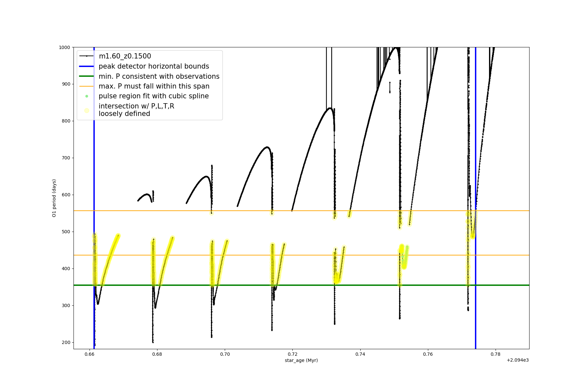Click the 200 tick label on the y-axis
588x392 pixels.
(x=66, y=342)
